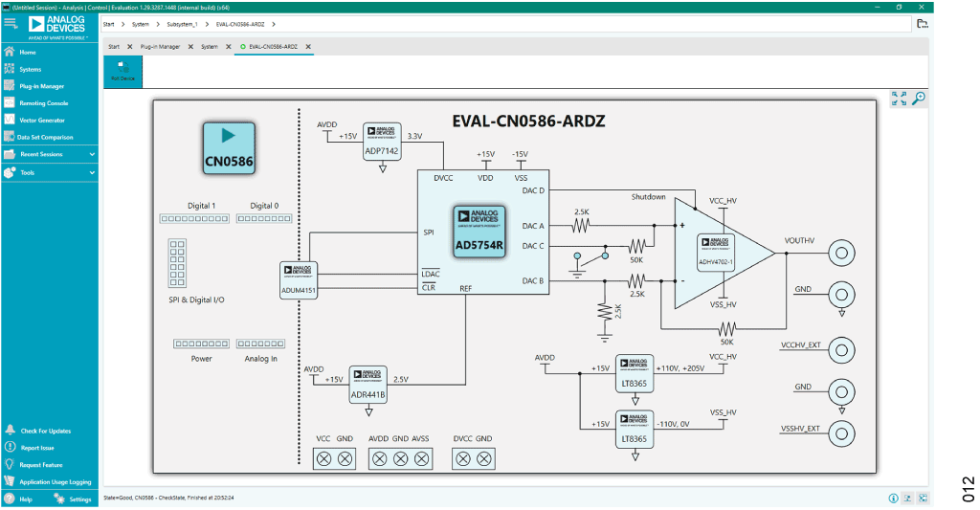Click the Home sidebar icon
The width and height of the screenshot is (980, 510).
[x=10, y=52]
